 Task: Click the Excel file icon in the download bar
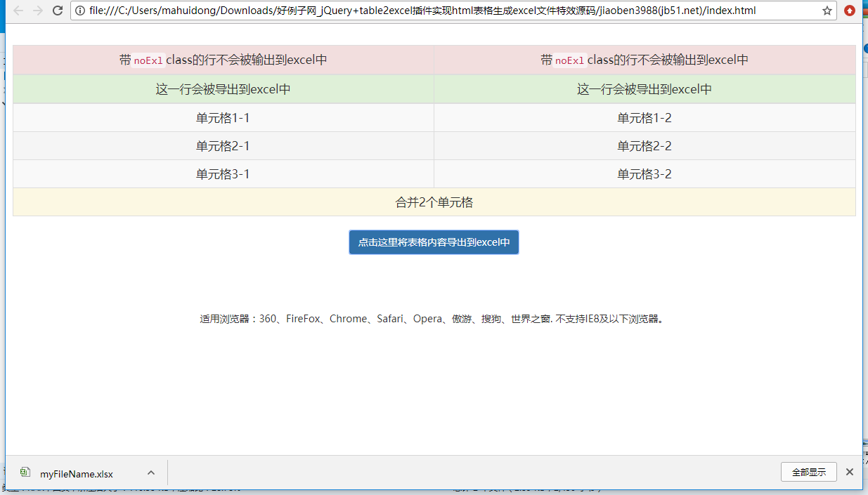click(25, 473)
